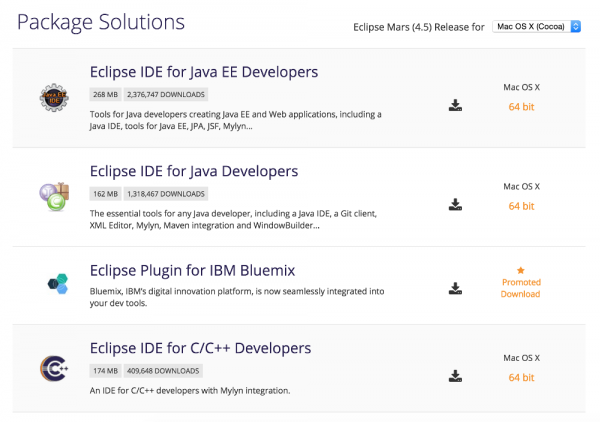Click the 1,318,467 DOWNLOADS badge
This screenshot has height=422, width=600.
pyautogui.click(x=166, y=194)
